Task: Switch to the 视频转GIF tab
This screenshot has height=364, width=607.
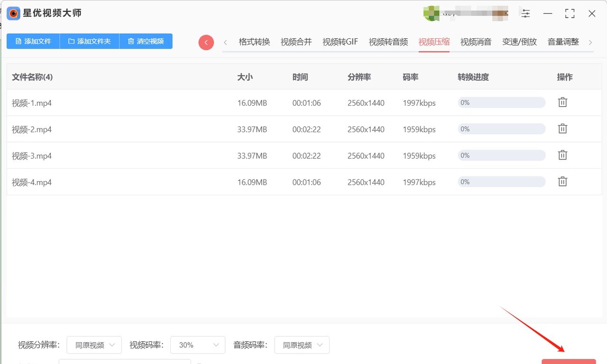Action: click(340, 42)
